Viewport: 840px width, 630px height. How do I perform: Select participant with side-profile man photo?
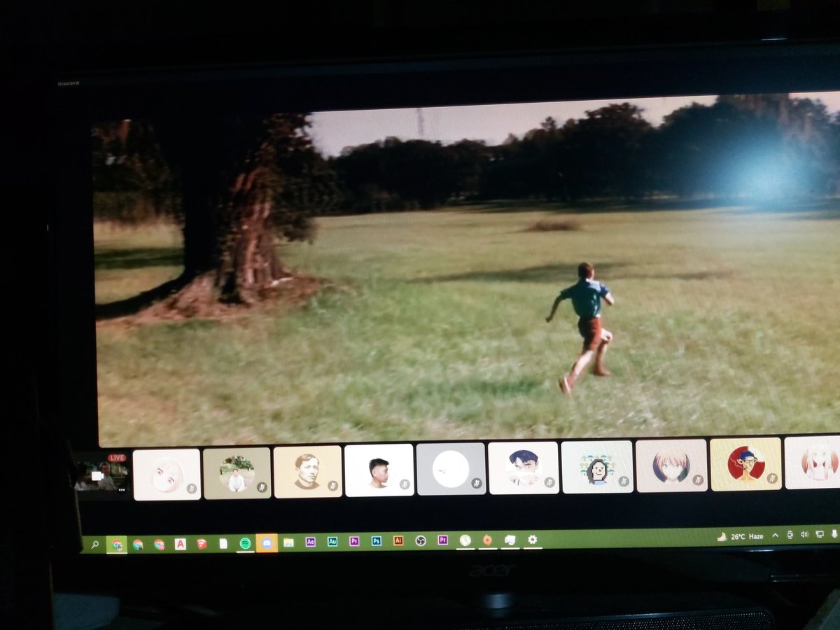point(379,470)
